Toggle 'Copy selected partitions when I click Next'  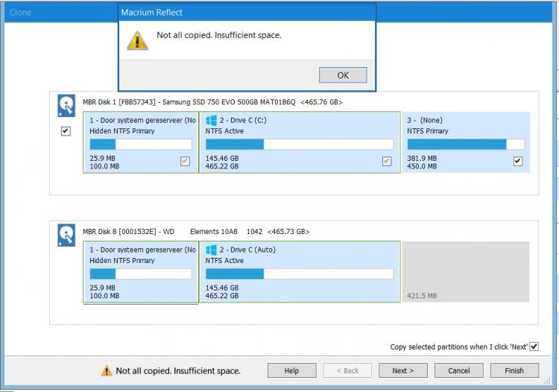tap(534, 347)
